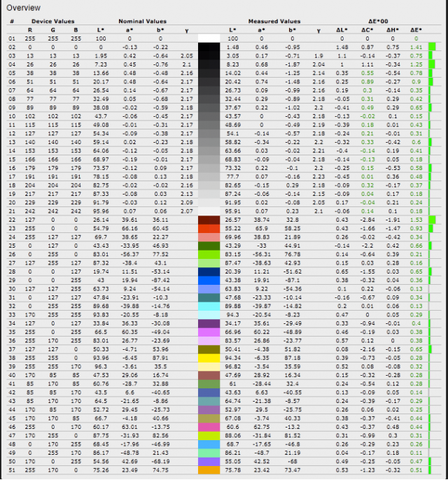
Task: Select the pure red patch in row 23
Action: coord(209,228)
